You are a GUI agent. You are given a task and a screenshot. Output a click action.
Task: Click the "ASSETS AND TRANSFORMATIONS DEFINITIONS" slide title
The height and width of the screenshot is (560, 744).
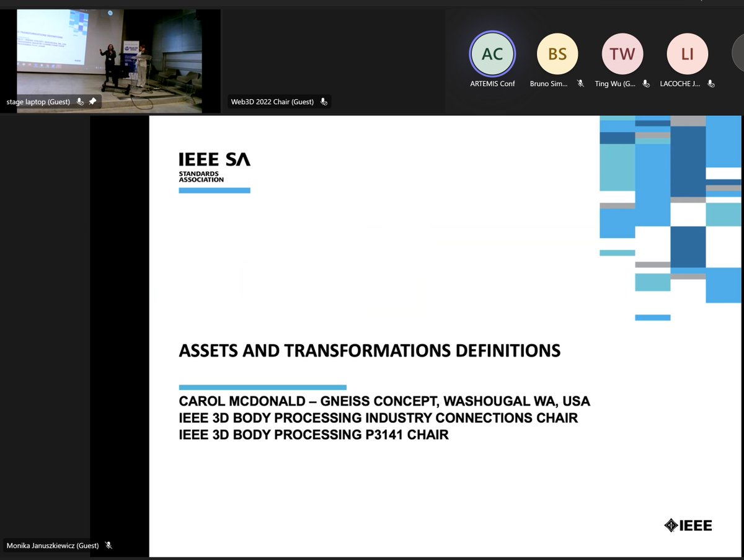(370, 351)
